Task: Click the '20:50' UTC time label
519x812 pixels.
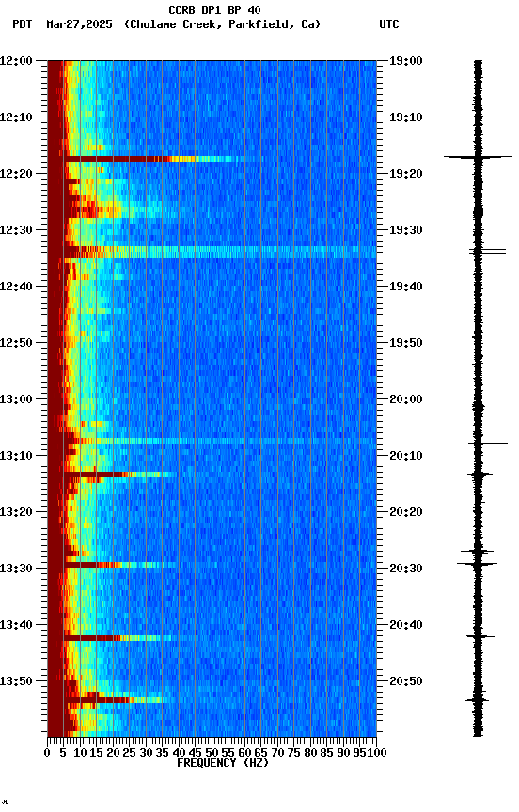Action: click(406, 681)
